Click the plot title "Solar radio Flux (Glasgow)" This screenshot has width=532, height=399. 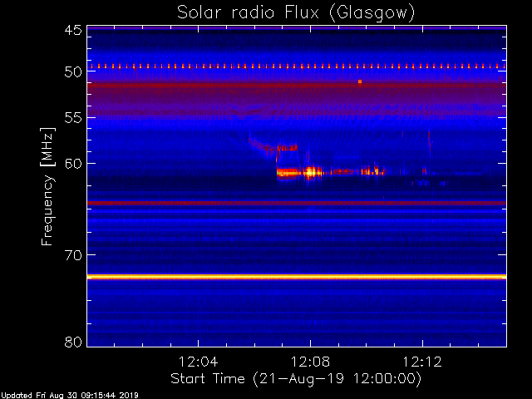[296, 12]
